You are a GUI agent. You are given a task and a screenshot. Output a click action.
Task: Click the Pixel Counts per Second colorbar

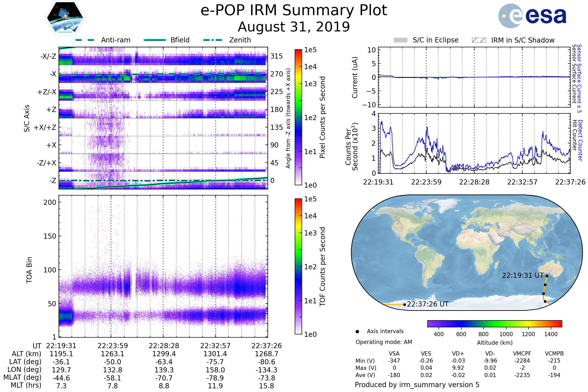298,117
